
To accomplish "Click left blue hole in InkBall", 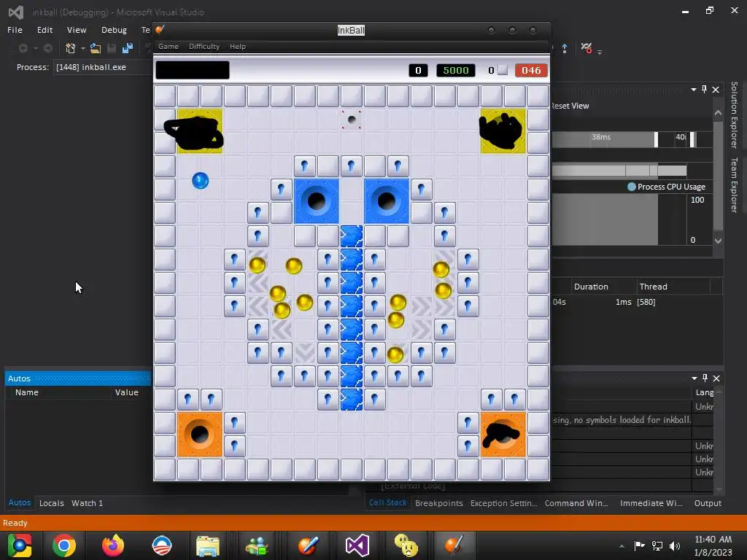I will coord(317,201).
